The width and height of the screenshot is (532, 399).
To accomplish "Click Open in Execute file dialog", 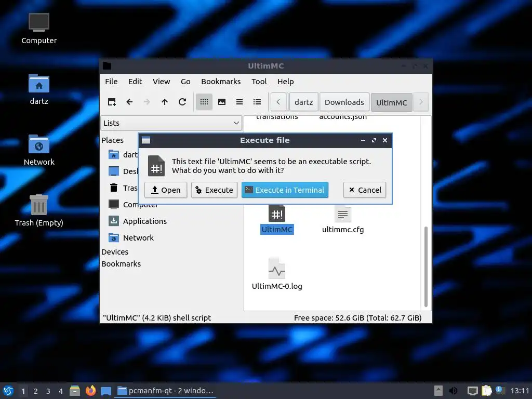I will [166, 190].
